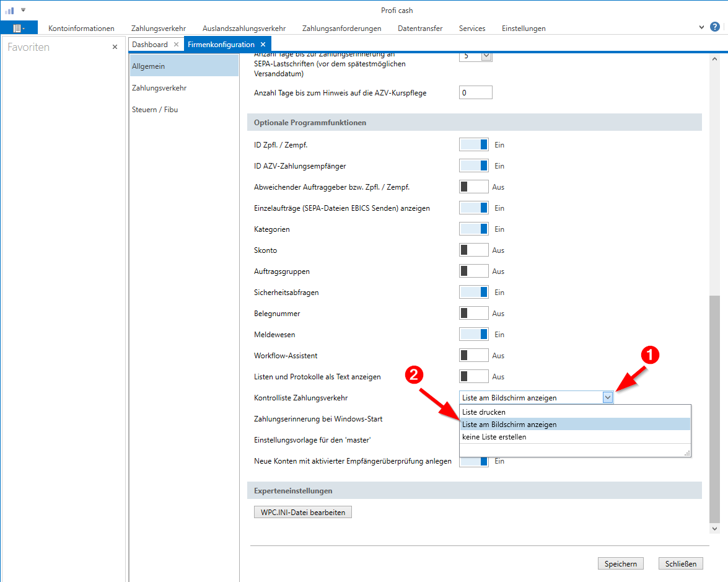Click the AZV-Kurspflege days input field
Image resolution: width=728 pixels, height=582 pixels.
coord(475,93)
